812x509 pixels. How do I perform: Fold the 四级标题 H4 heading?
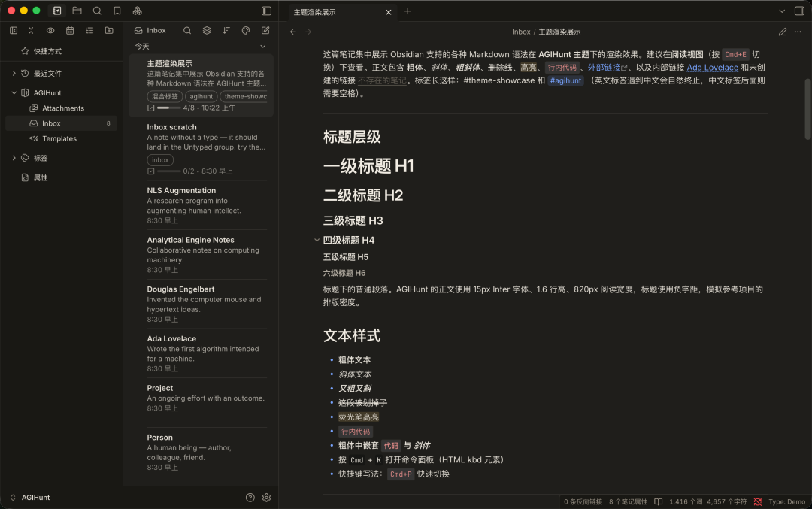coord(317,240)
